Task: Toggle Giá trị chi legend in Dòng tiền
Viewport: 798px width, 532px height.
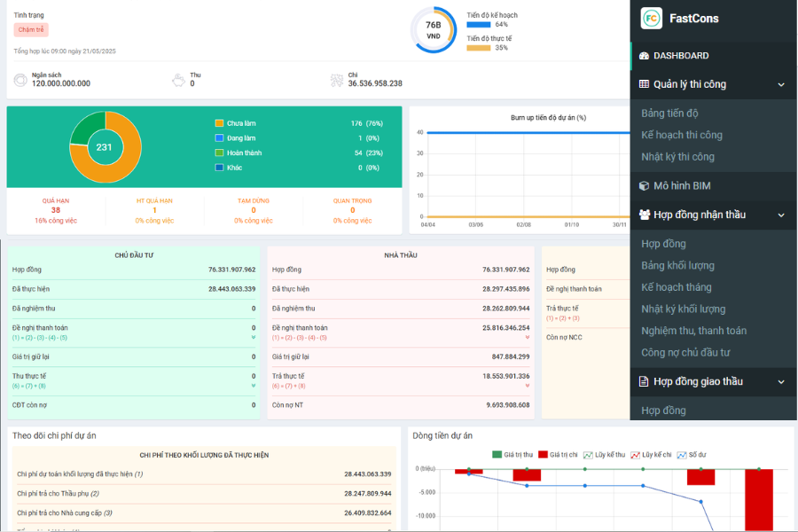Action: click(558, 455)
